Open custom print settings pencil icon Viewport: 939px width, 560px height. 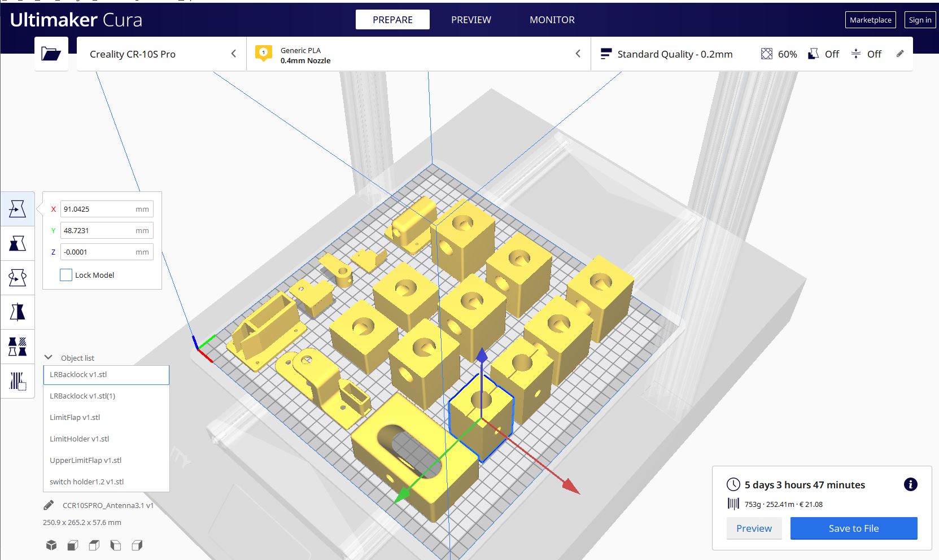tap(900, 54)
